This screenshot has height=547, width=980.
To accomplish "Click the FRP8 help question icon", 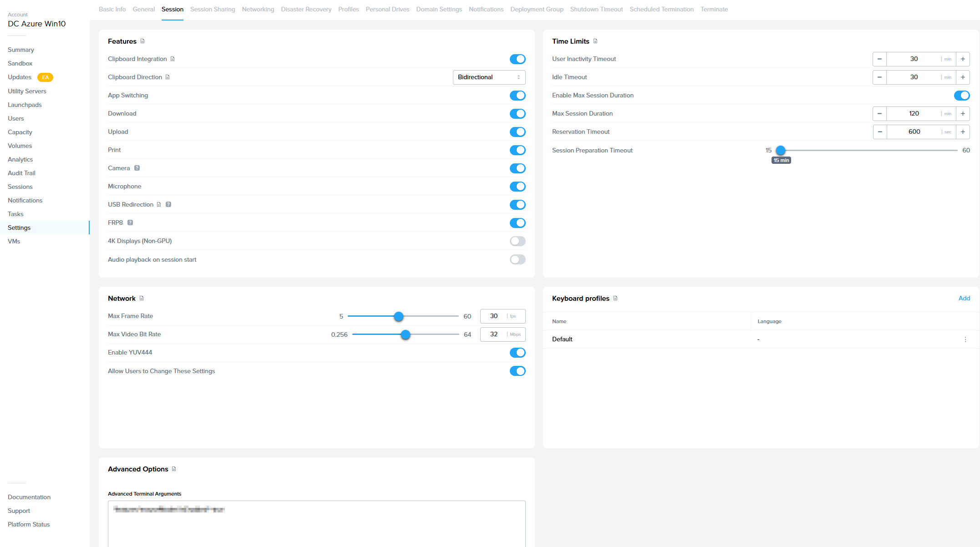I will [x=130, y=223].
